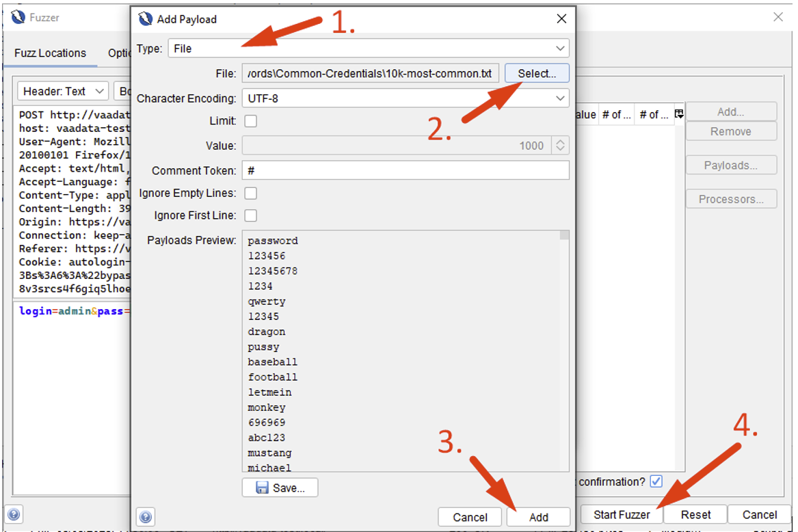
Task: Switch to the Fuzz Locations tab
Action: (x=51, y=53)
